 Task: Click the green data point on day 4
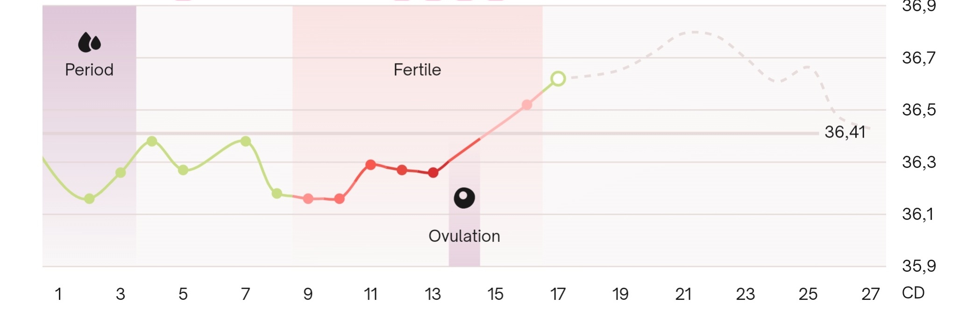[x=152, y=141]
